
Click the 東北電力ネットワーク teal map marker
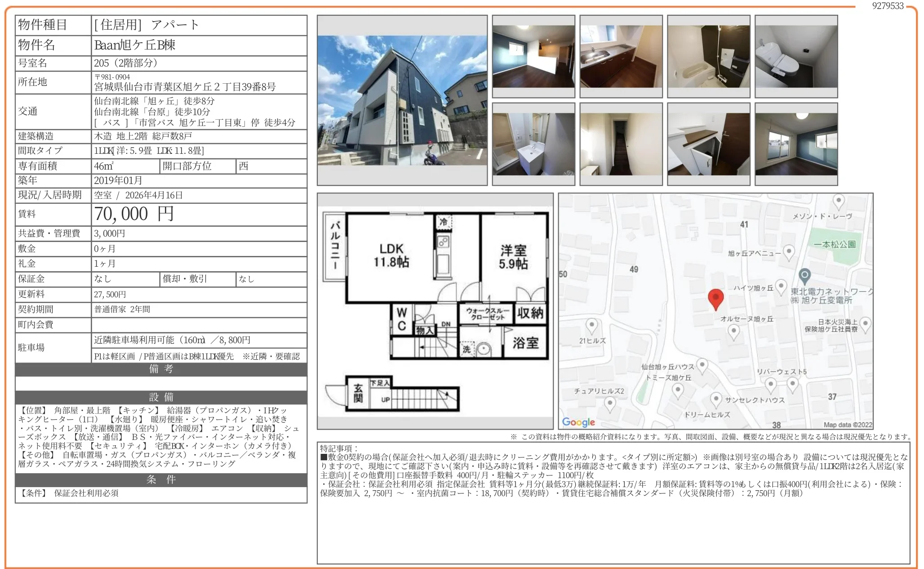click(804, 275)
